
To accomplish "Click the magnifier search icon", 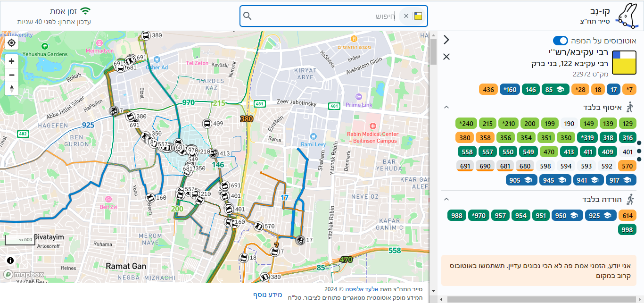I will [x=248, y=16].
